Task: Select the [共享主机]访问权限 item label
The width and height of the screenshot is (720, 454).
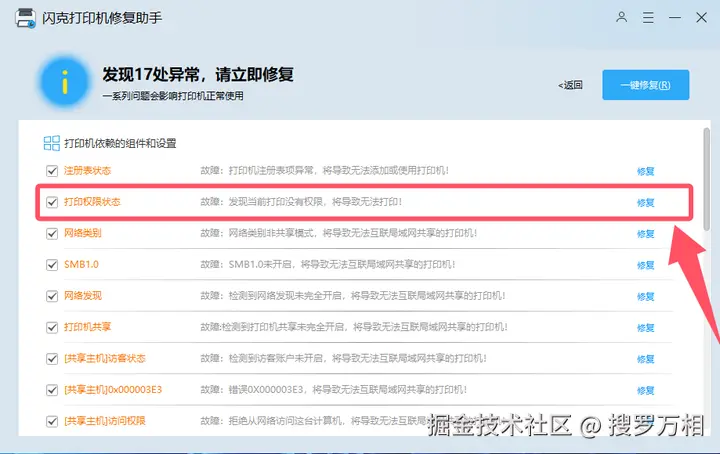Action: pyautogui.click(x=105, y=421)
